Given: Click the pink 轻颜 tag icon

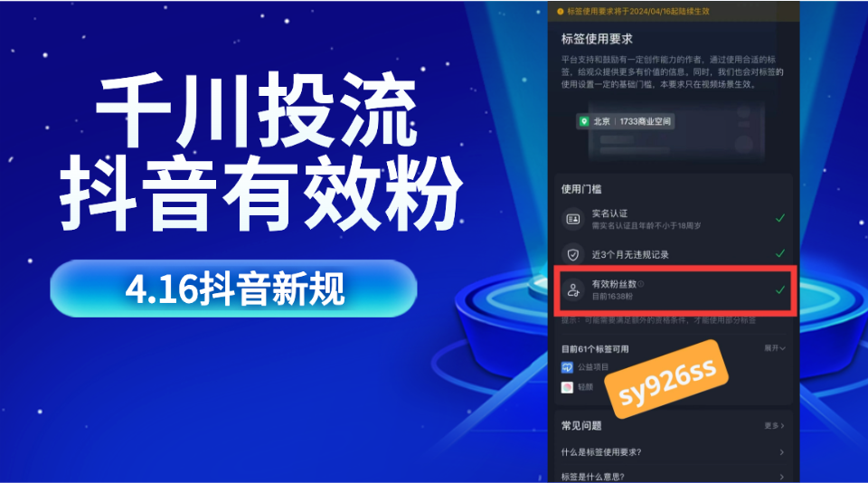Looking at the screenshot, I should click(x=567, y=387).
